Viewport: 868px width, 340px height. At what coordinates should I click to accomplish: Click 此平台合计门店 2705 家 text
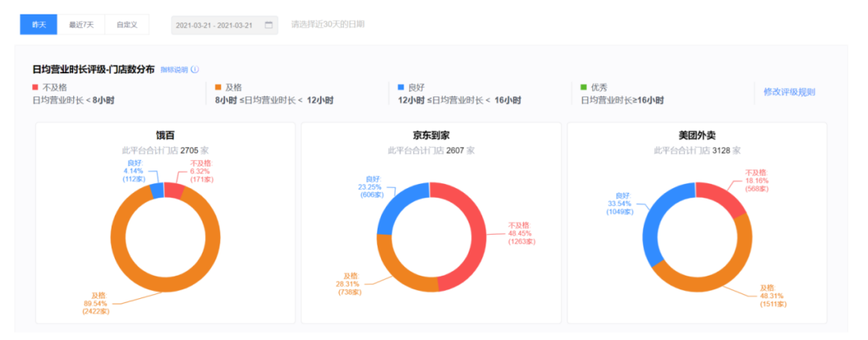pos(166,150)
